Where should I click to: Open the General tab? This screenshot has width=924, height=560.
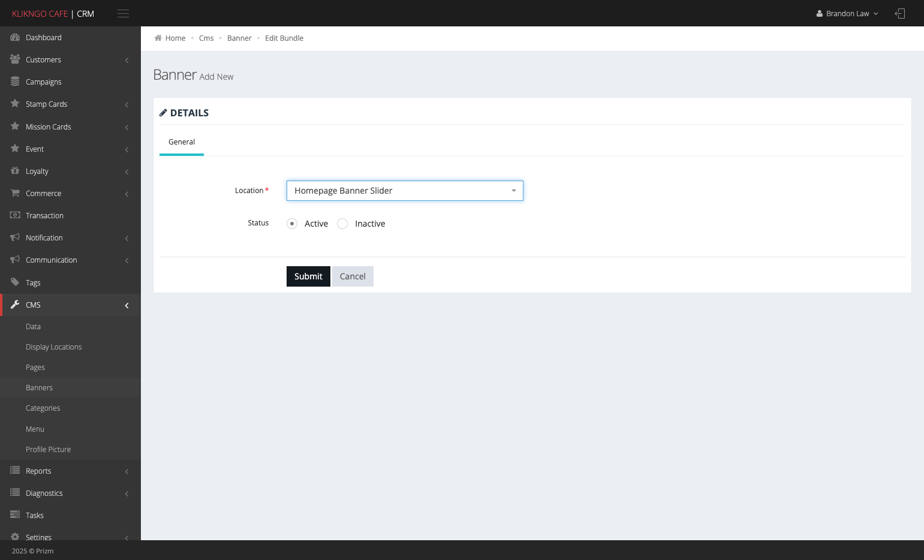coord(182,142)
